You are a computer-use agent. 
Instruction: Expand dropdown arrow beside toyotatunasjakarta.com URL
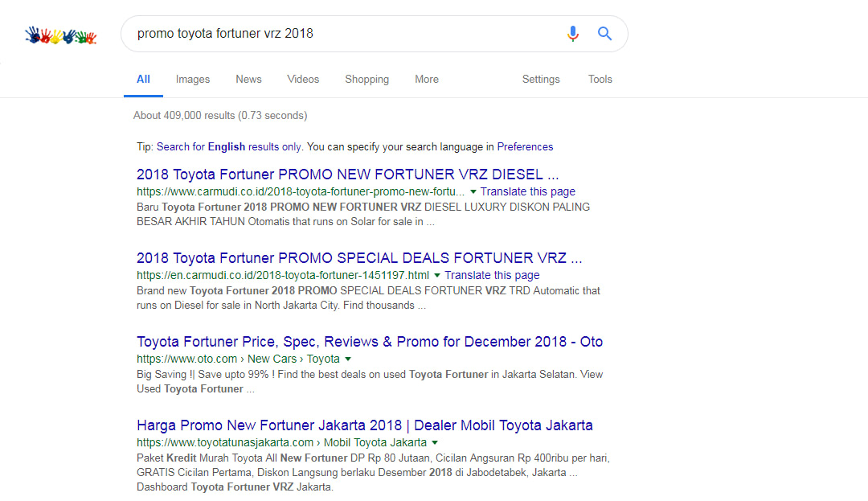coord(435,442)
